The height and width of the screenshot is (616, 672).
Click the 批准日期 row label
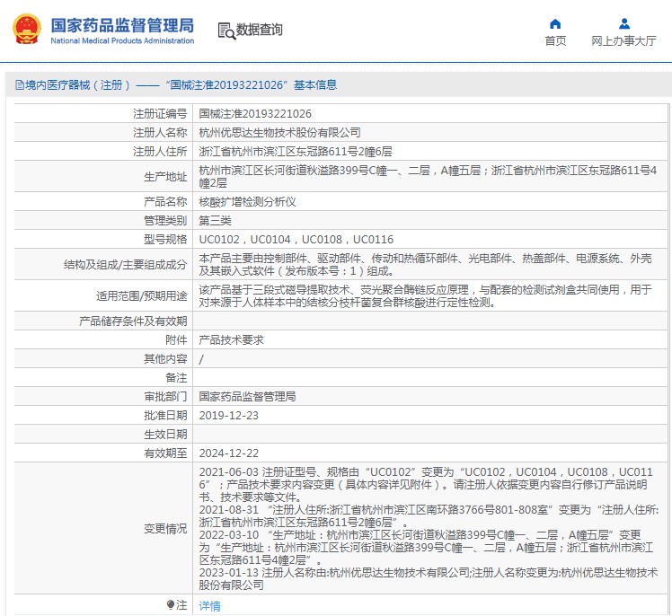click(x=165, y=416)
